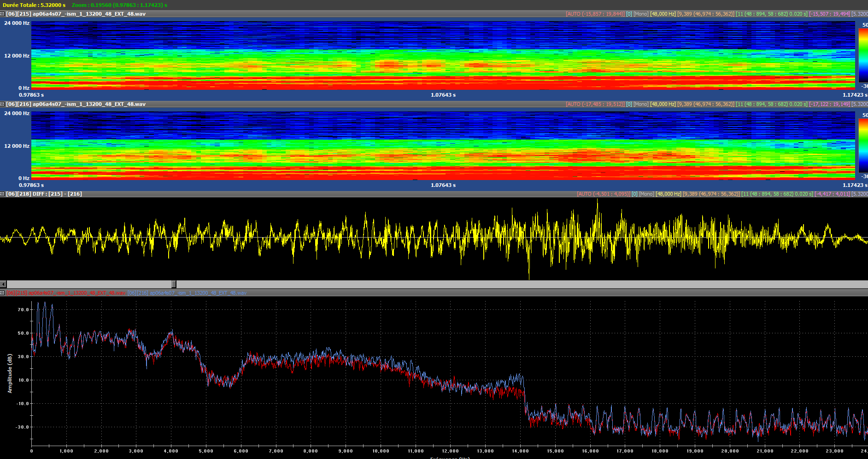868x459 pixels.
Task: Click the Durée Totale readout at top
Action: click(x=34, y=5)
